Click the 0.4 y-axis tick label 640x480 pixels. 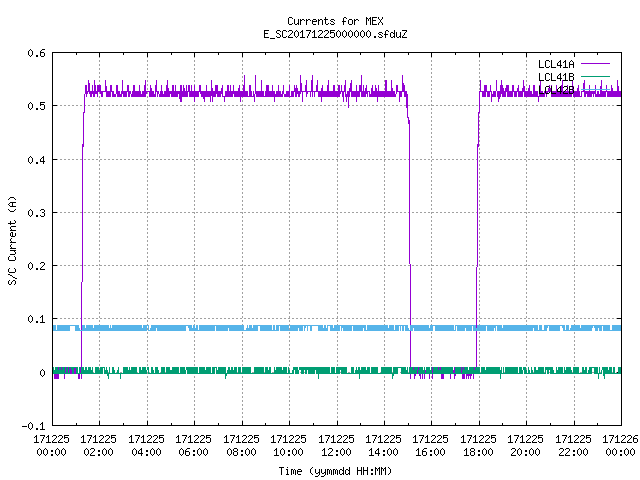click(36, 160)
